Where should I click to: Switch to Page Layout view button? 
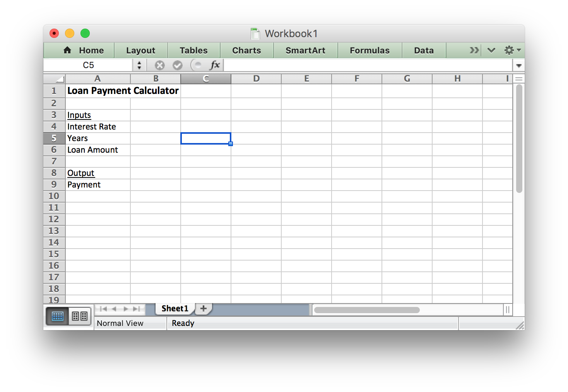80,316
